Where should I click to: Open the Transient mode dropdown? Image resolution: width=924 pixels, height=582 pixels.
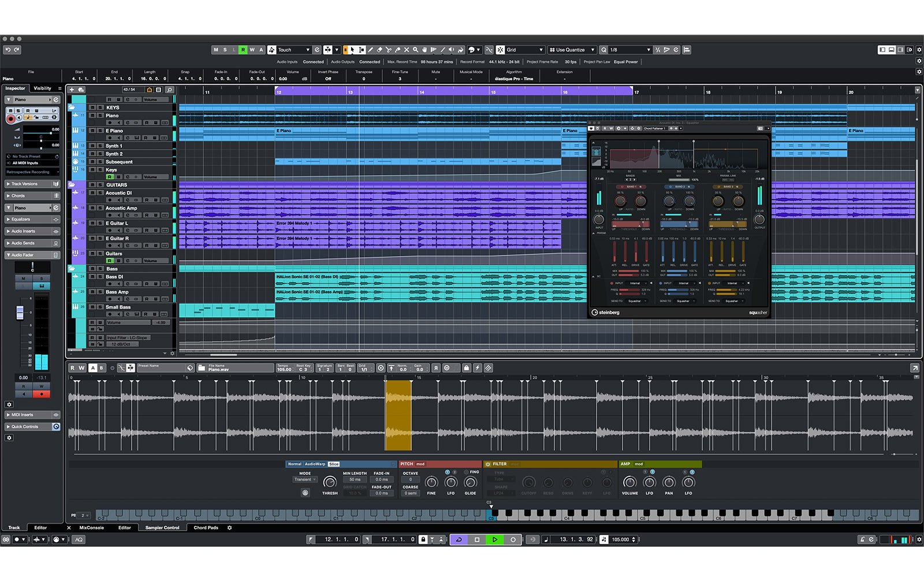(x=305, y=479)
